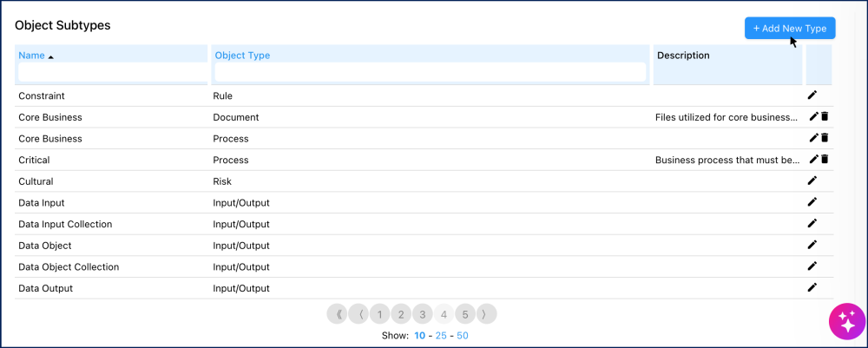The image size is (868, 348).
Task: Click the Rule object type cell
Action: pyautogui.click(x=222, y=95)
